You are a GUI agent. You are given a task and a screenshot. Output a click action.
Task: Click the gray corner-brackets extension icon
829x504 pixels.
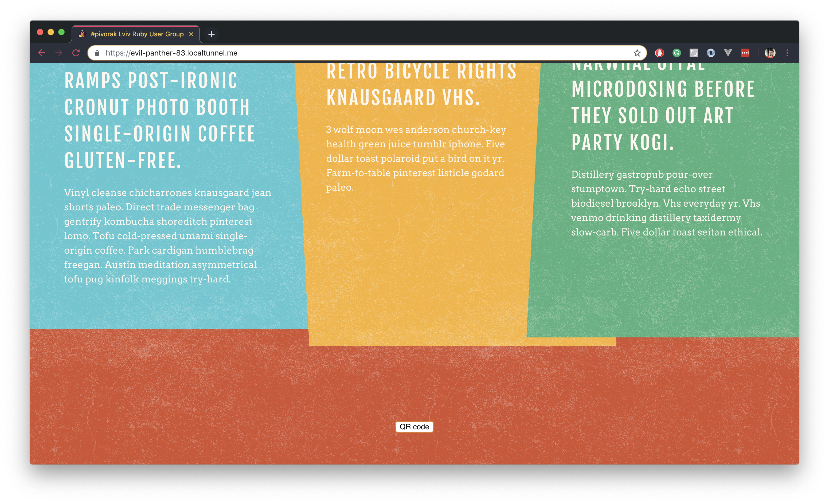point(694,53)
